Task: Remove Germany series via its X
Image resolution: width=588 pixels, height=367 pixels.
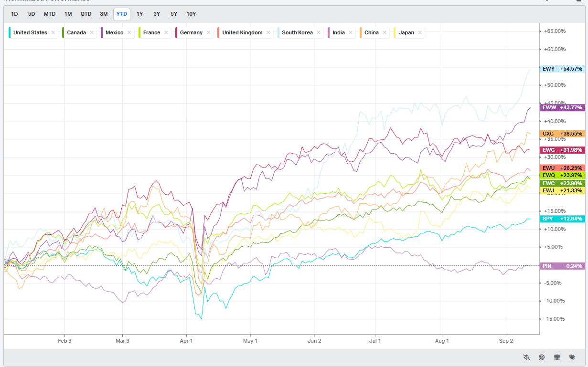Action: click(x=208, y=32)
